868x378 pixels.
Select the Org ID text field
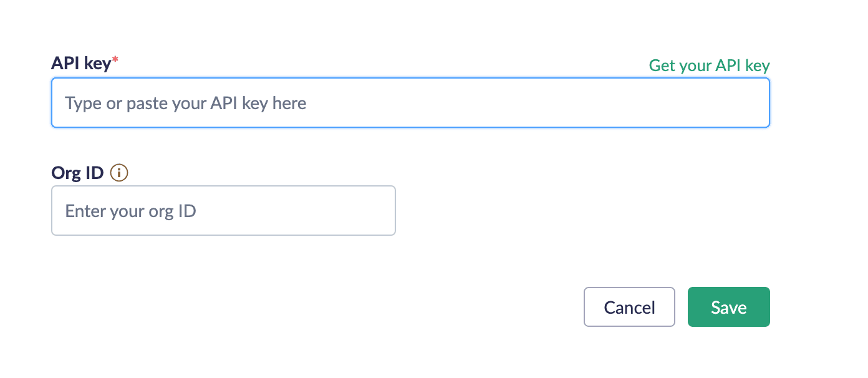click(x=223, y=211)
